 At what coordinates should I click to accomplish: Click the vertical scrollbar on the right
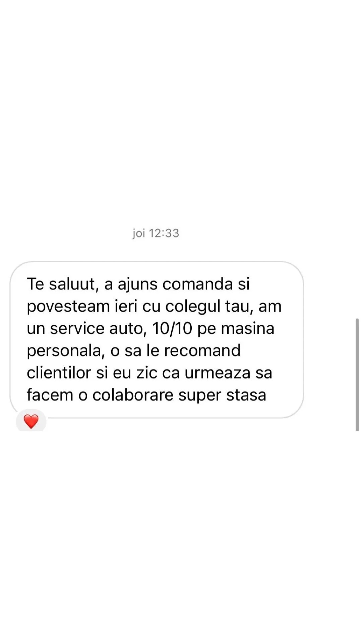[x=357, y=375]
